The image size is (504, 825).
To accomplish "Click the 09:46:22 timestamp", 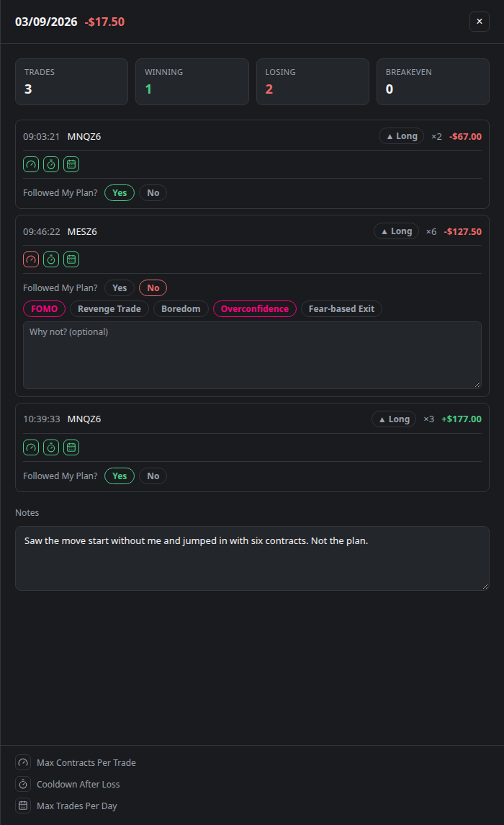I will (x=42, y=232).
